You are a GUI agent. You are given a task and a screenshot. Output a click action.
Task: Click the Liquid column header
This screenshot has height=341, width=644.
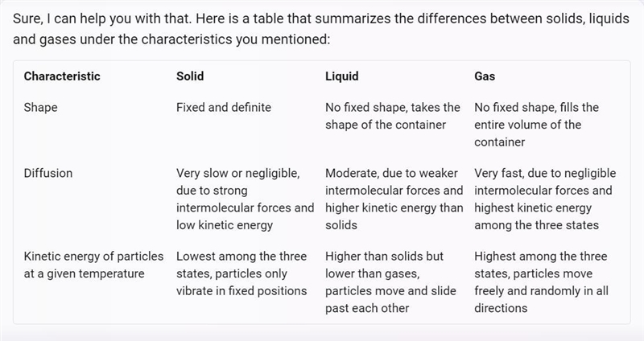click(341, 76)
